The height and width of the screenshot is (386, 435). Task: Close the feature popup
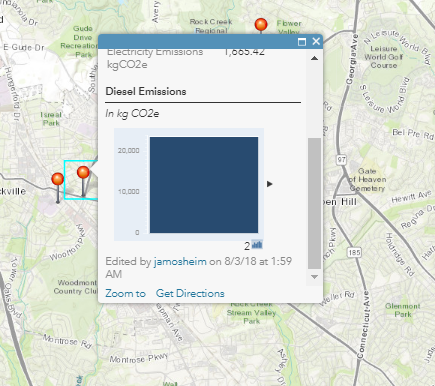coord(316,41)
